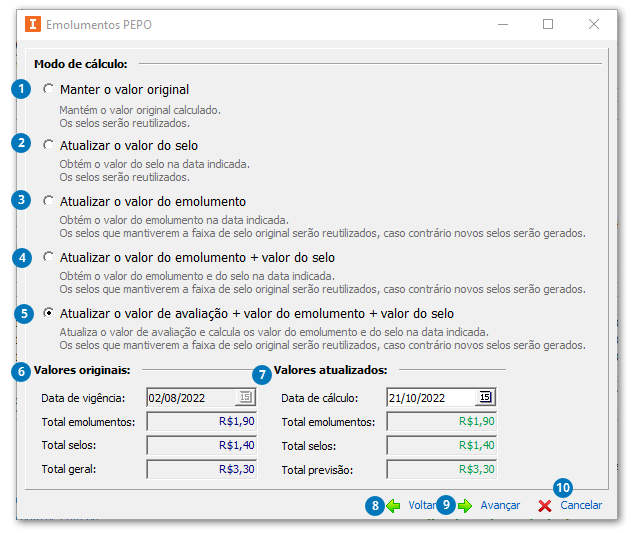The image size is (631, 533).
Task: Click original Total emolumentos R$1,90 field
Action: (x=202, y=421)
